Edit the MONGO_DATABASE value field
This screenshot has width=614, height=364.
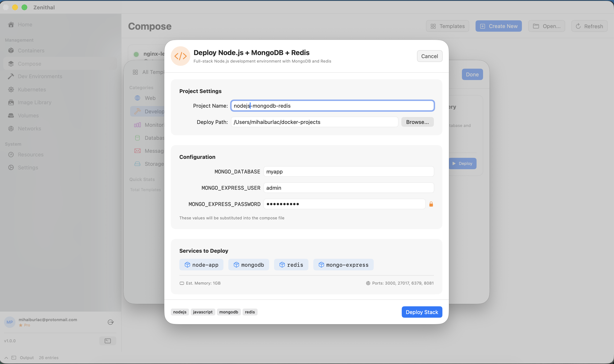(349, 171)
